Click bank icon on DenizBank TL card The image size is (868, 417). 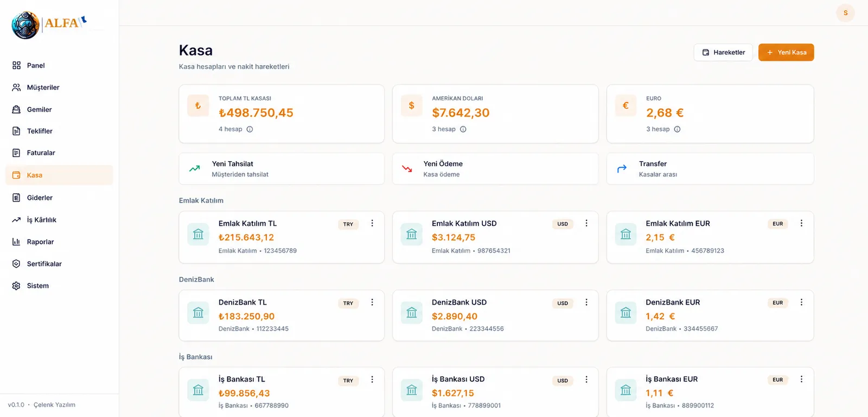[198, 313]
